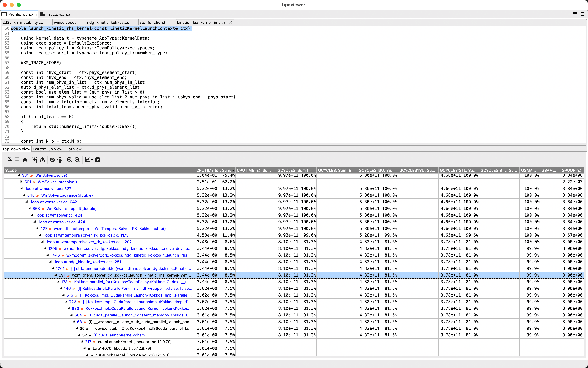
Task: Collapse WmSolver::advance(double) tree node
Action: click(x=24, y=195)
